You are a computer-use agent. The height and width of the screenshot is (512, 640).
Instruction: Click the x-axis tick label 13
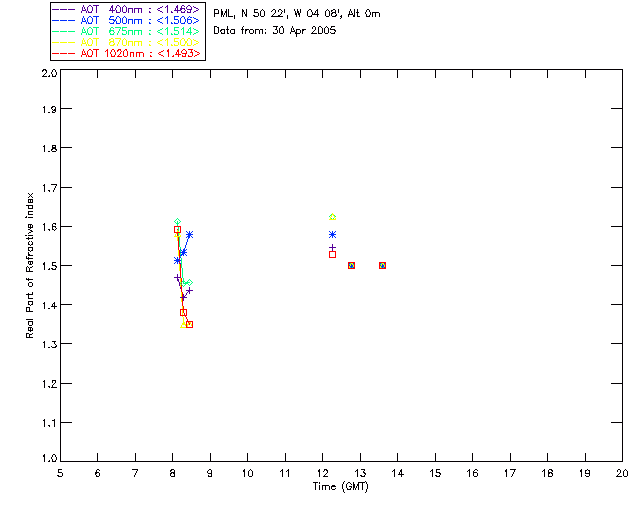click(360, 473)
